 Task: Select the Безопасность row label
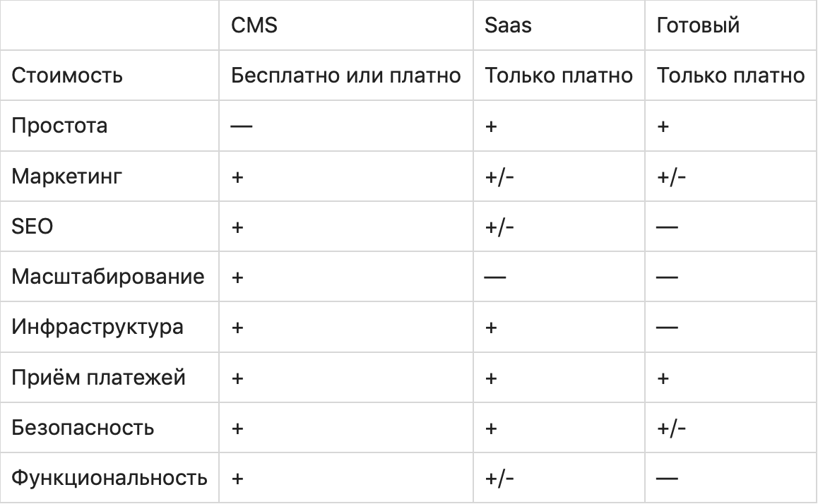tap(83, 428)
